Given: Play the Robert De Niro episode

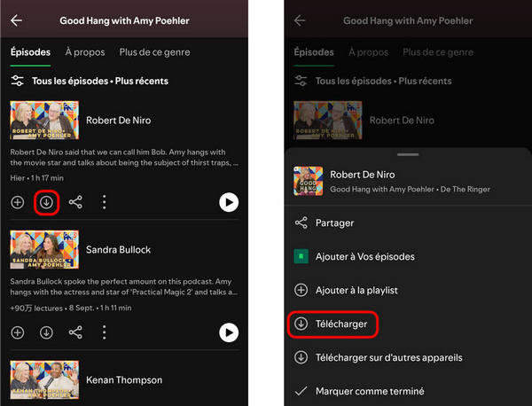Looking at the screenshot, I should pos(229,202).
